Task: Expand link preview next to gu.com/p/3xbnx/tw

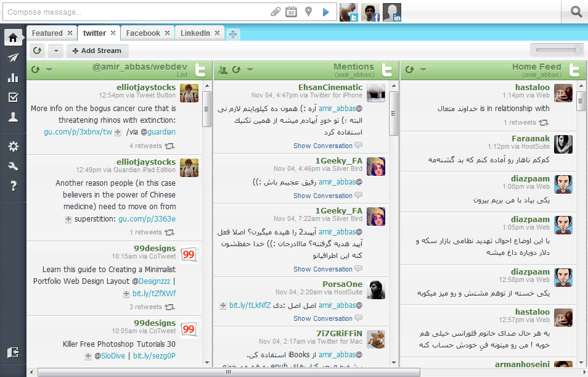Action: pyautogui.click(x=118, y=132)
